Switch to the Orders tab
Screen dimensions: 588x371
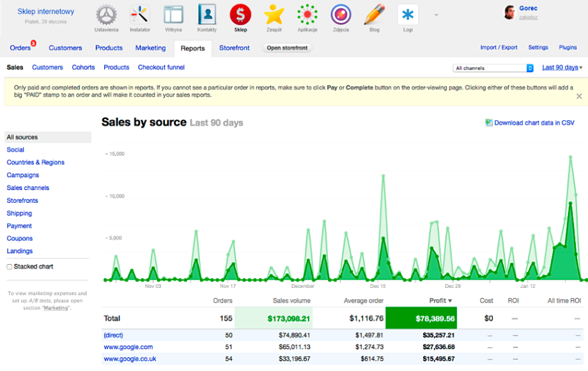click(20, 48)
